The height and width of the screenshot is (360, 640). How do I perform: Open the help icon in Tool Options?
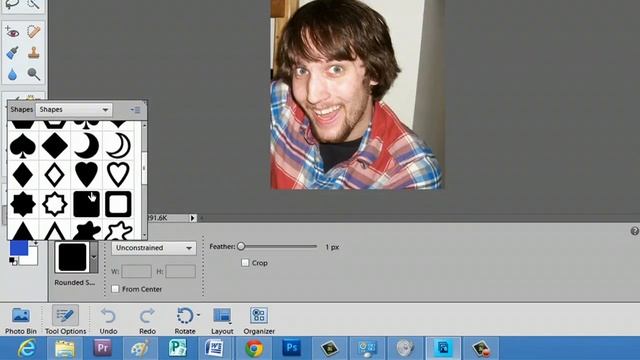[634, 231]
